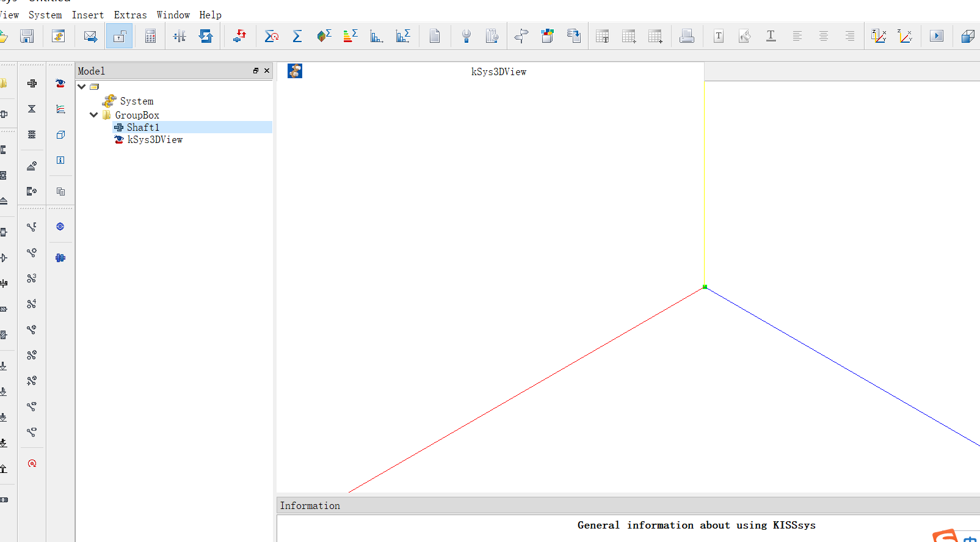The height and width of the screenshot is (542, 980).
Task: Click the paint bucket fill icon
Action: (x=745, y=36)
